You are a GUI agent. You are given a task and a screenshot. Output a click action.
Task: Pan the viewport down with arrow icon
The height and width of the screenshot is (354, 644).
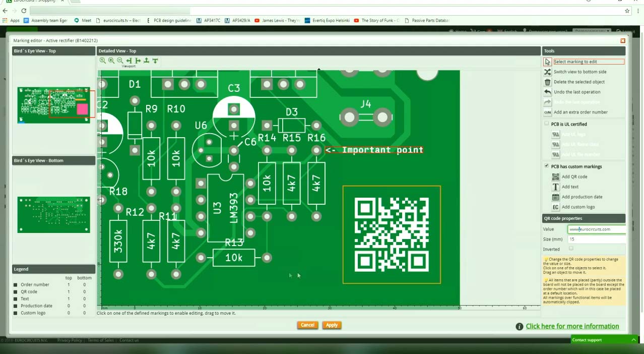155,61
